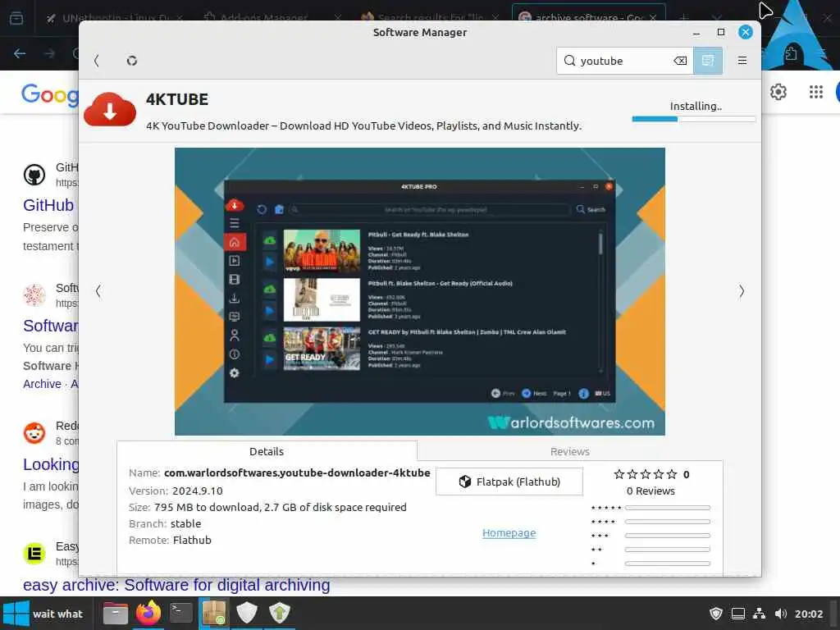Go back in Software Manager
The width and height of the screenshot is (840, 630).
[x=97, y=61]
